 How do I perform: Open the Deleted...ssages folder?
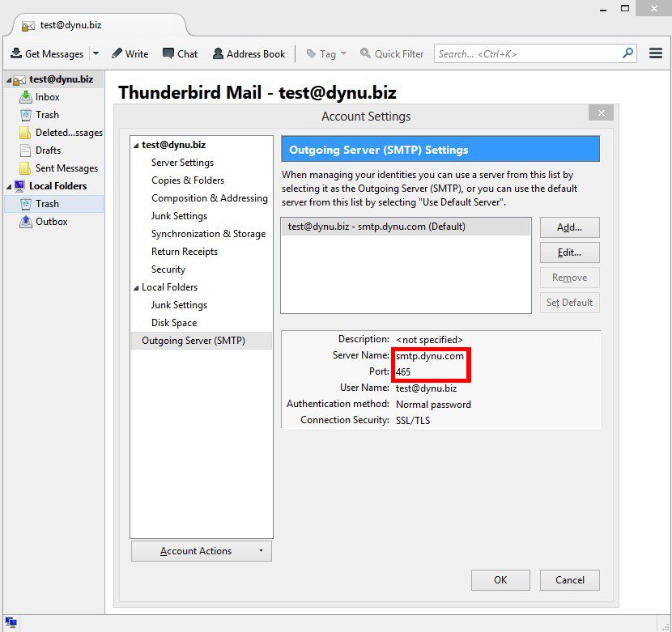pos(69,133)
